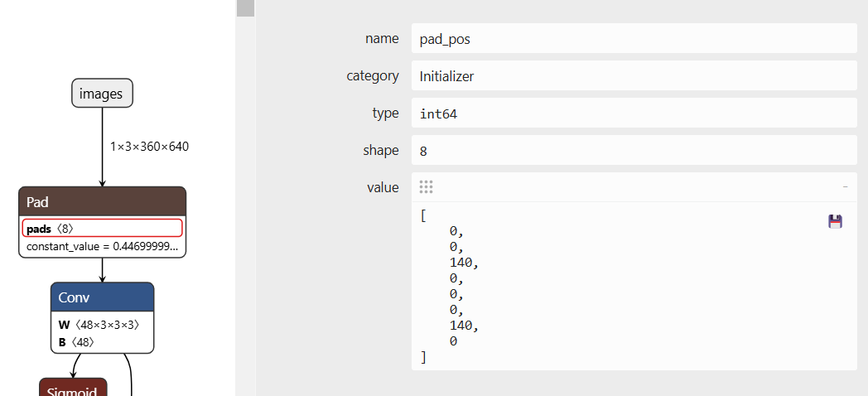Select the Conv node header
Screen dimensions: 868x396
pos(102,297)
